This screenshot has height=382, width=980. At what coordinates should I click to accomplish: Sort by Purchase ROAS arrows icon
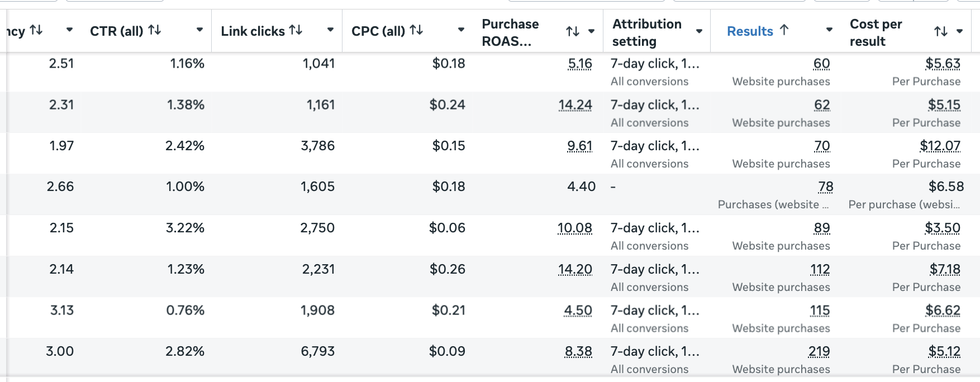click(573, 32)
